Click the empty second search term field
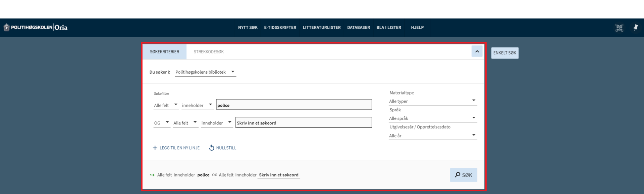 (304, 122)
